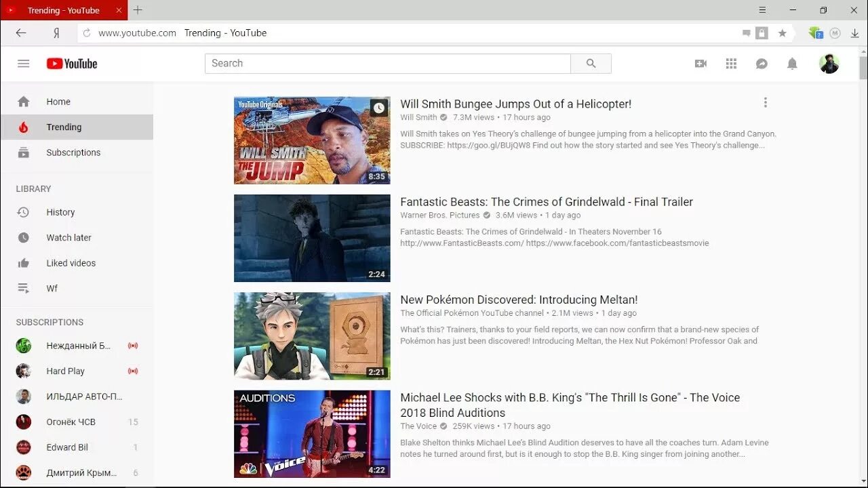Click the Liked videos thumbs-up icon
The height and width of the screenshot is (488, 868).
click(x=24, y=263)
